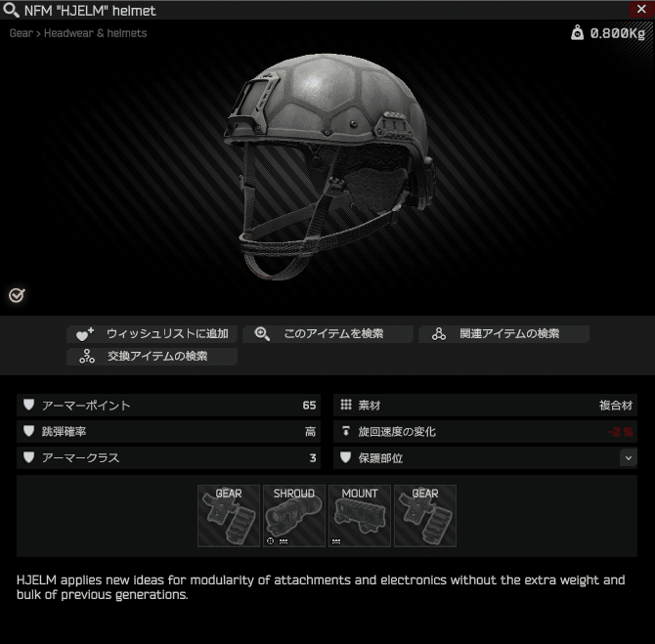
Task: Select the SHROUD attachment slot
Action: click(294, 516)
